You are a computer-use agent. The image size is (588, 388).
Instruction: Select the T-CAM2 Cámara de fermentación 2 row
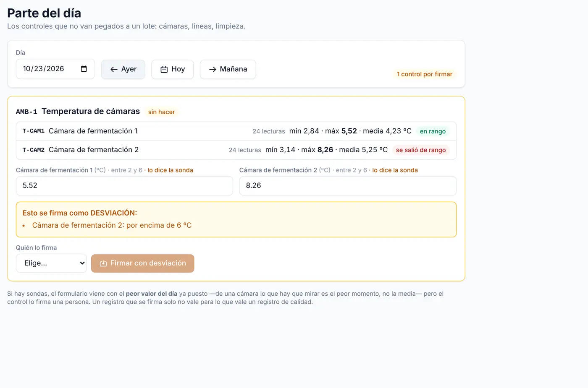236,150
